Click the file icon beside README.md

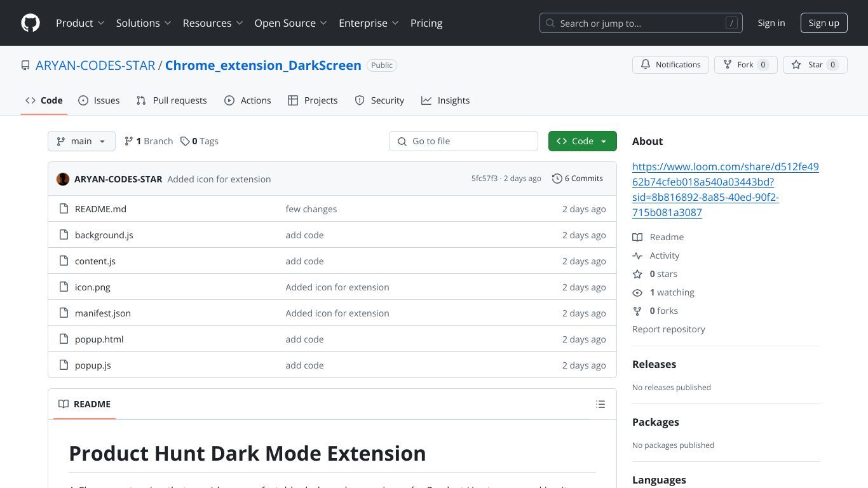(64, 209)
